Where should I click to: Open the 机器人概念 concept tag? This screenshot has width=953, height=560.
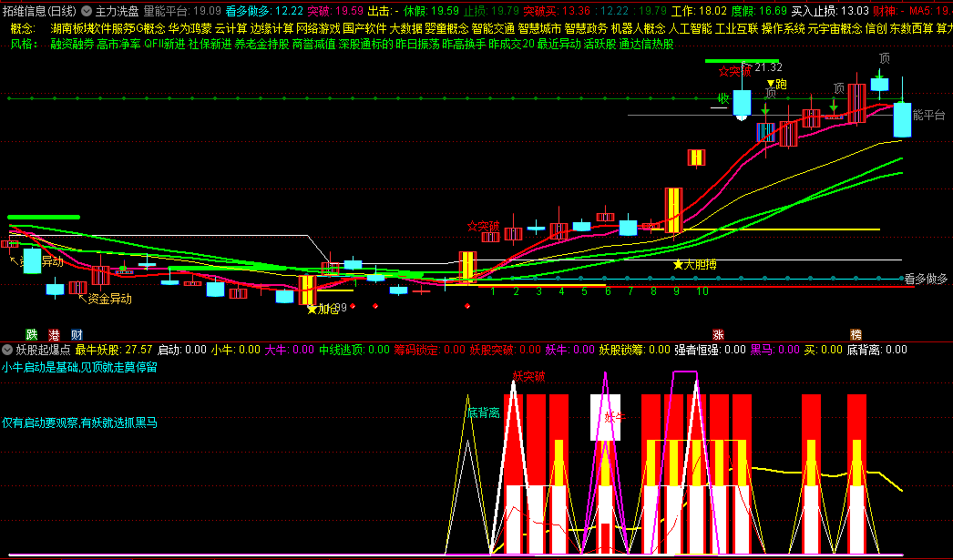638,28
